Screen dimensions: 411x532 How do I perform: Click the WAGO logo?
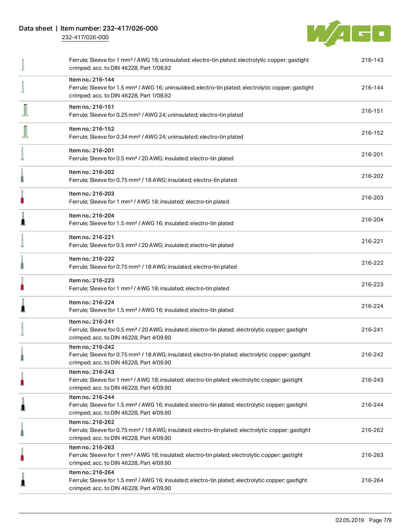pos(349,33)
